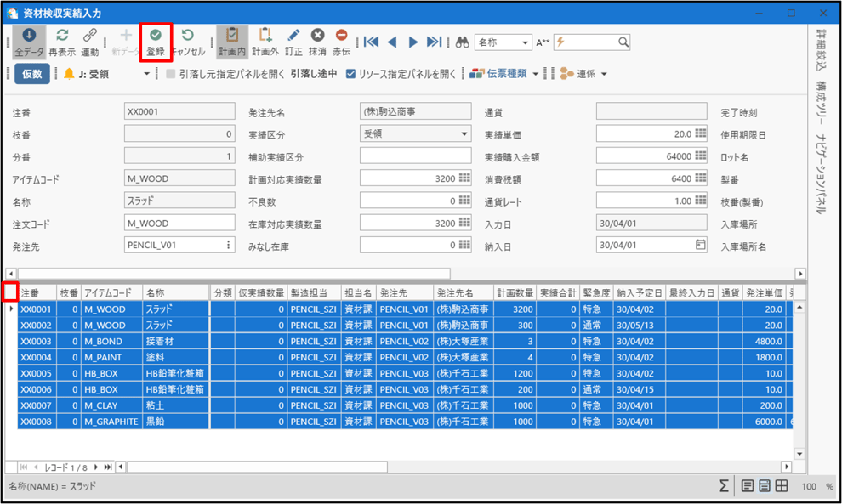The height and width of the screenshot is (504, 842).
Task: Click the 不良数 input field
Action: 415,201
